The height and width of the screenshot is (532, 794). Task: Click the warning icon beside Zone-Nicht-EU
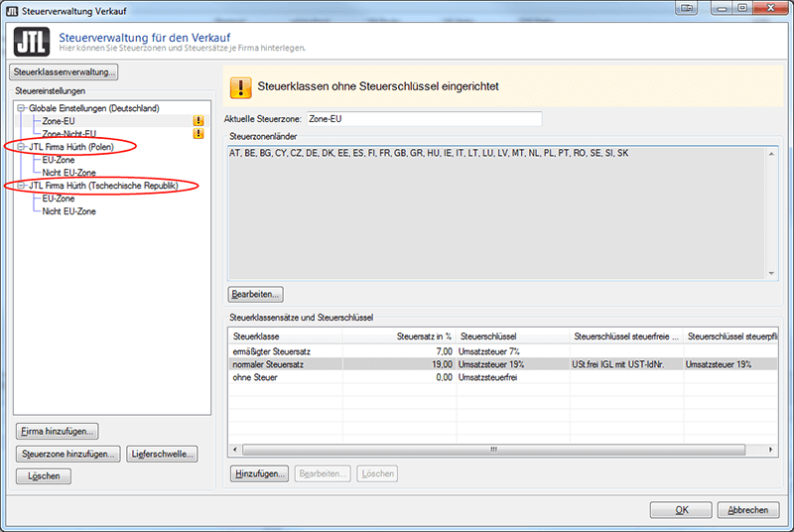pyautogui.click(x=198, y=134)
